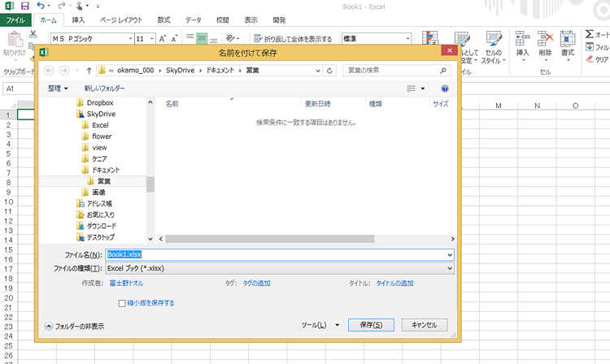The height and width of the screenshot is (364, 610).
Task: Open the view options dropdown arrow
Action: coord(422,89)
